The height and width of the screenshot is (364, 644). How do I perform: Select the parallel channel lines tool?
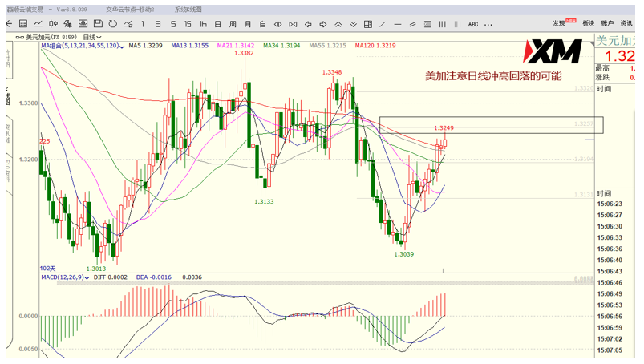(x=412, y=24)
